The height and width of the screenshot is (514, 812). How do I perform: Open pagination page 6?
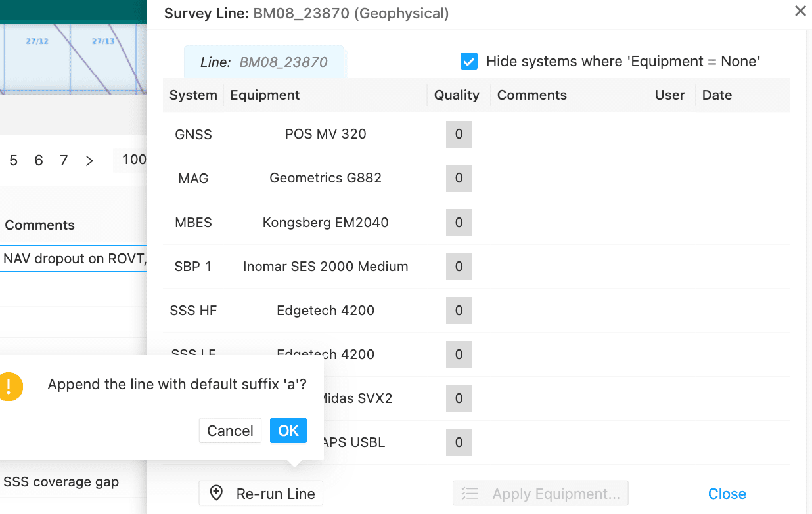tap(38, 160)
